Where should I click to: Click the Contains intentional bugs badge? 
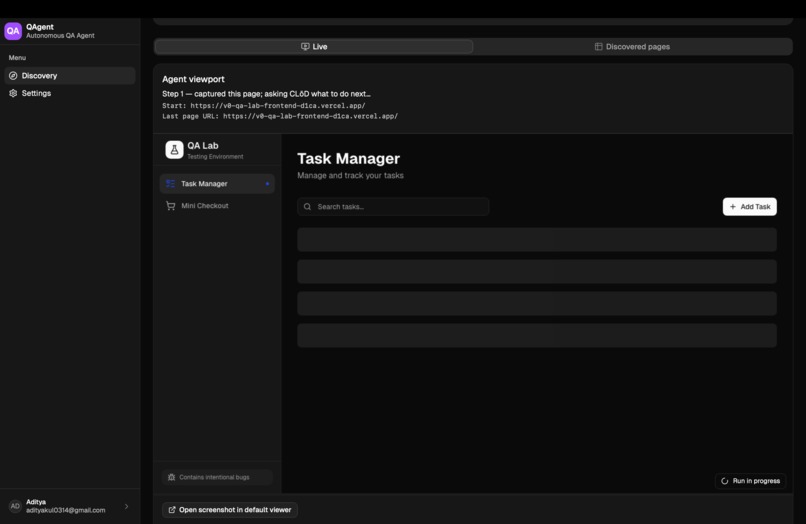coord(217,477)
